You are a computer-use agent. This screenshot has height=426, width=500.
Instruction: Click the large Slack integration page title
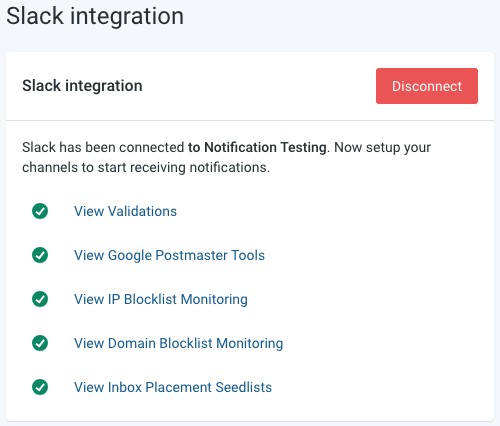pos(95,17)
